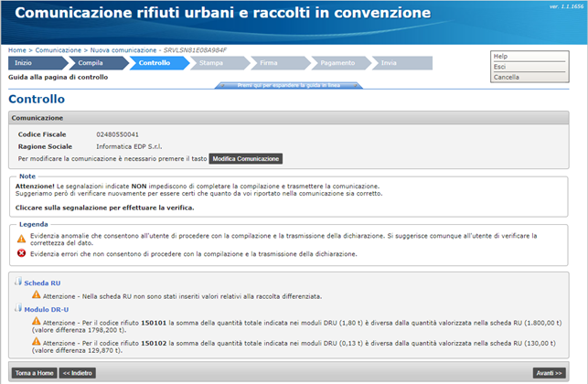Go to the Compila wizard step
Viewport: 588px width, 384px height.
click(93, 63)
